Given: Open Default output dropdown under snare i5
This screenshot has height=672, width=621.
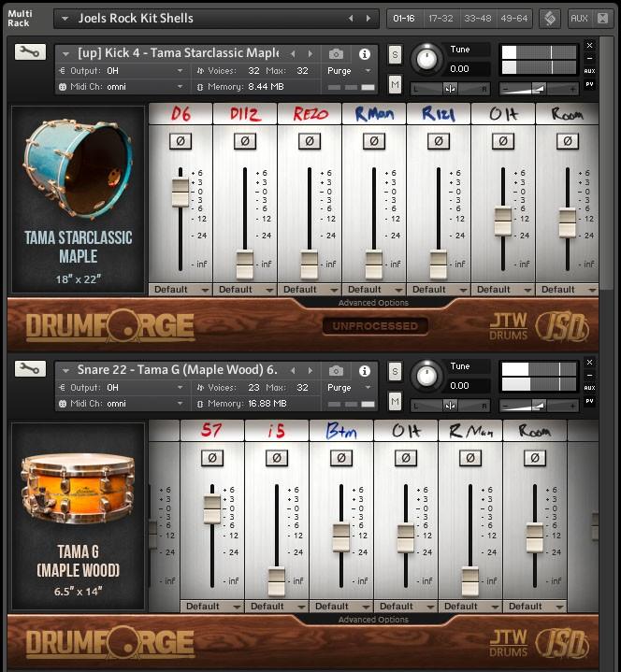Looking at the screenshot, I should pyautogui.click(x=277, y=607).
